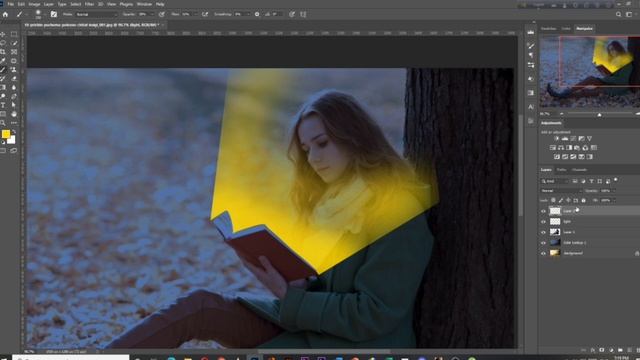640x360 pixels.
Task: Add Invert adjustment icon
Action: click(x=557, y=157)
